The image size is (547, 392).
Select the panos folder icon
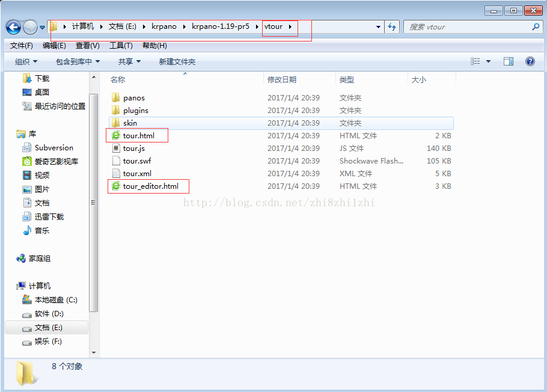click(x=115, y=98)
